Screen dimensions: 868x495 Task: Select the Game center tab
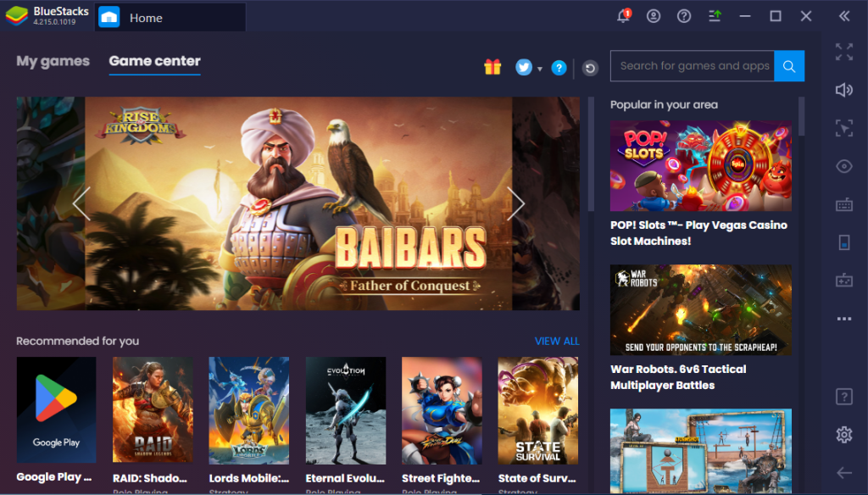click(154, 61)
